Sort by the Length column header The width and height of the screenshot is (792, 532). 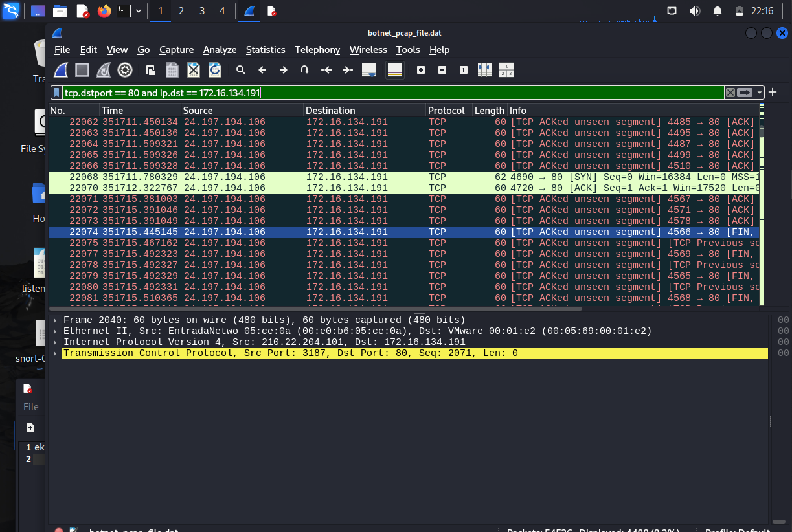(489, 111)
